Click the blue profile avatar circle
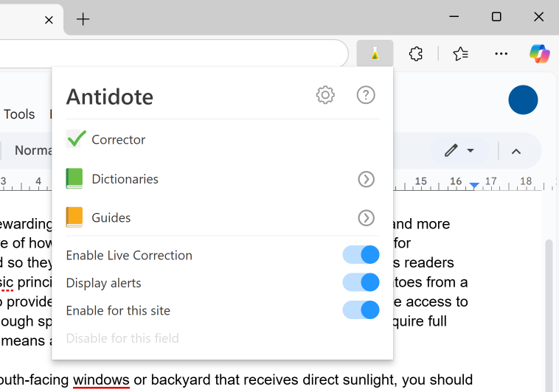The width and height of the screenshot is (559, 392). 523,100
